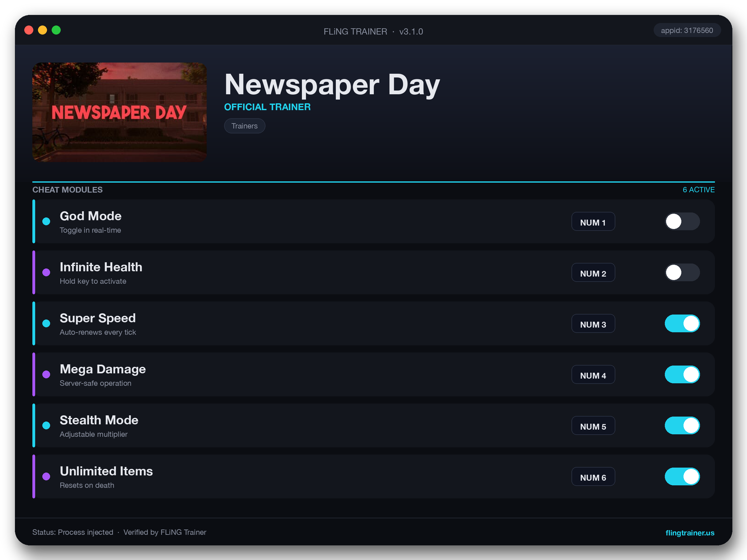Click the purple dot beside Unlimited Items
The width and height of the screenshot is (747, 560).
46,476
